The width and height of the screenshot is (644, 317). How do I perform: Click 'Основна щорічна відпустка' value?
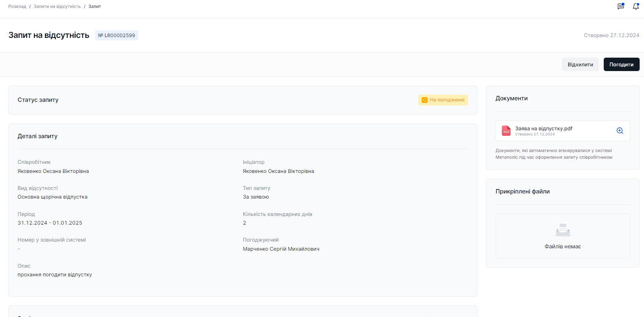(x=53, y=197)
